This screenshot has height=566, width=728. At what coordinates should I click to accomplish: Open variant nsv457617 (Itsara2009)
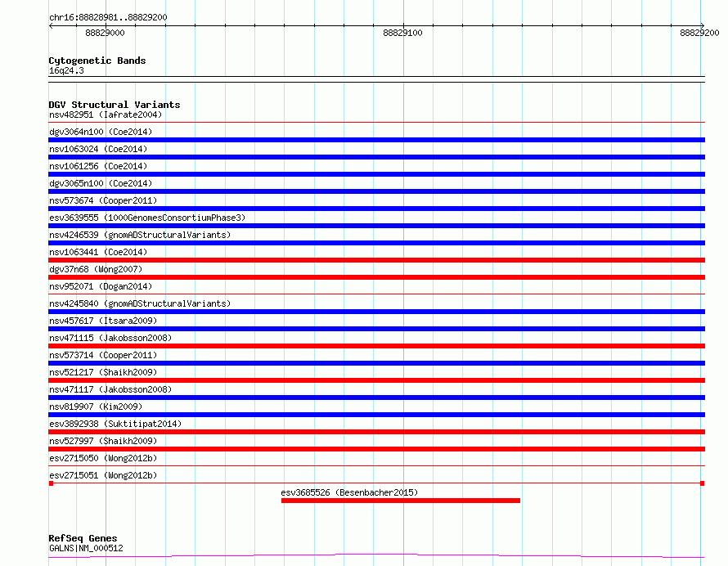tap(103, 321)
